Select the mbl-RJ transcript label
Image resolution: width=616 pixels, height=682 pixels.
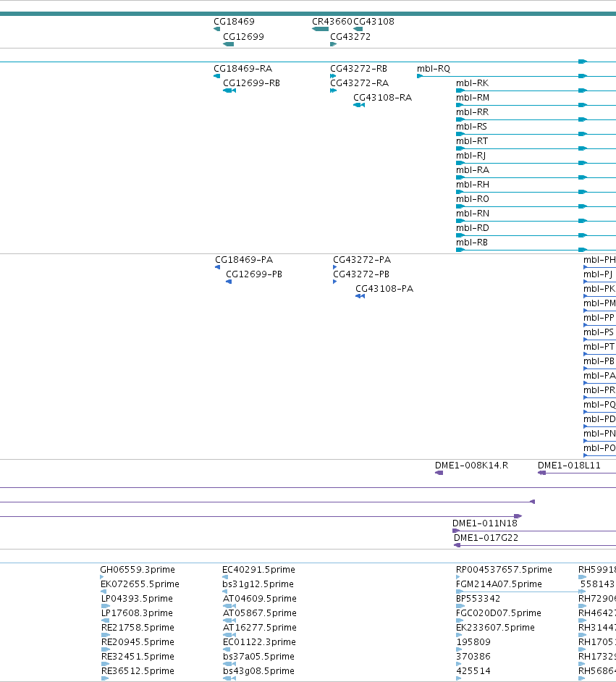coord(471,155)
